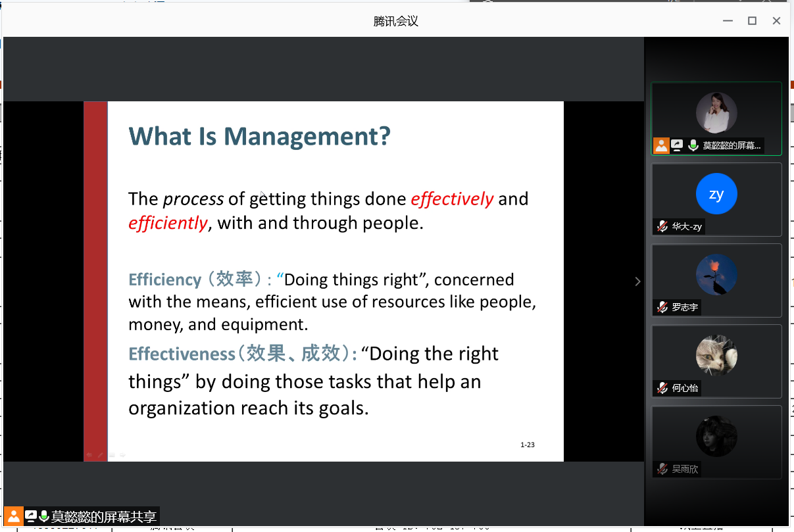Click the orange host icon at bottom-left label

coord(13,516)
